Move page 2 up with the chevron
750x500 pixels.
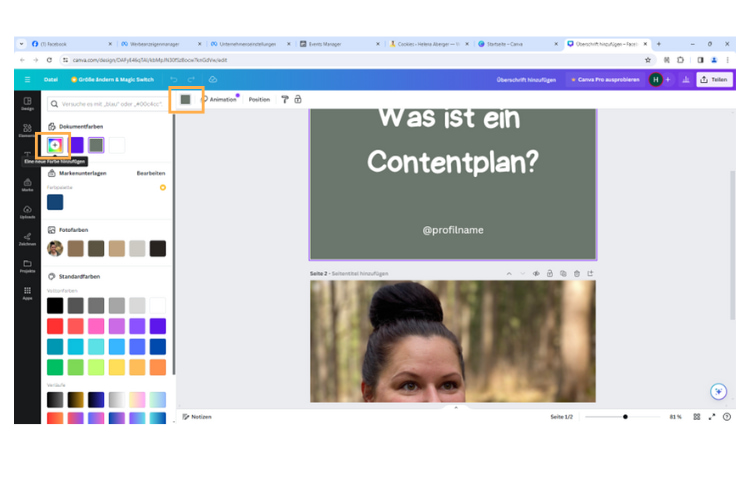(x=509, y=273)
